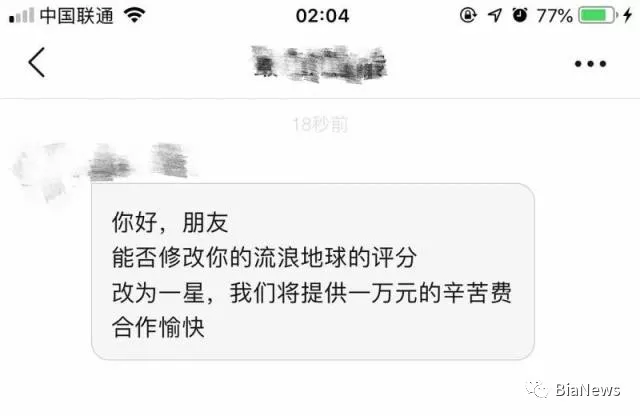
Task: Tap the 02:04 clock in status bar
Action: [x=322, y=16]
